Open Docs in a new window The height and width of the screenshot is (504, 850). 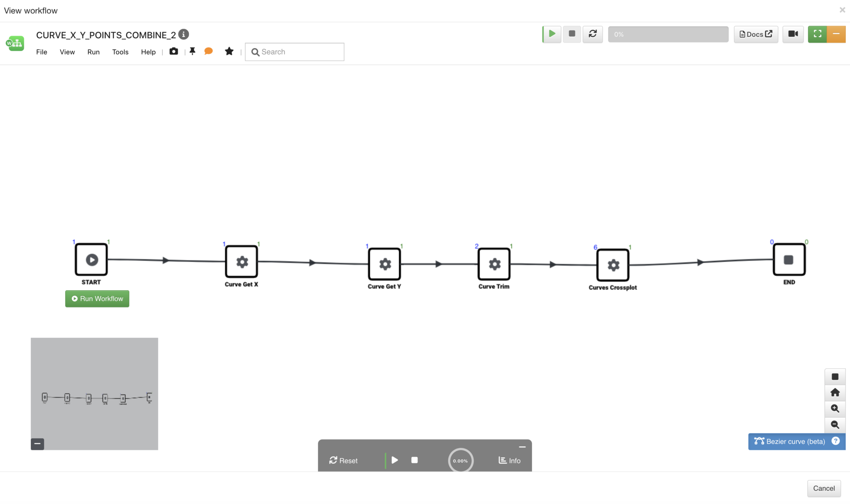tap(755, 34)
